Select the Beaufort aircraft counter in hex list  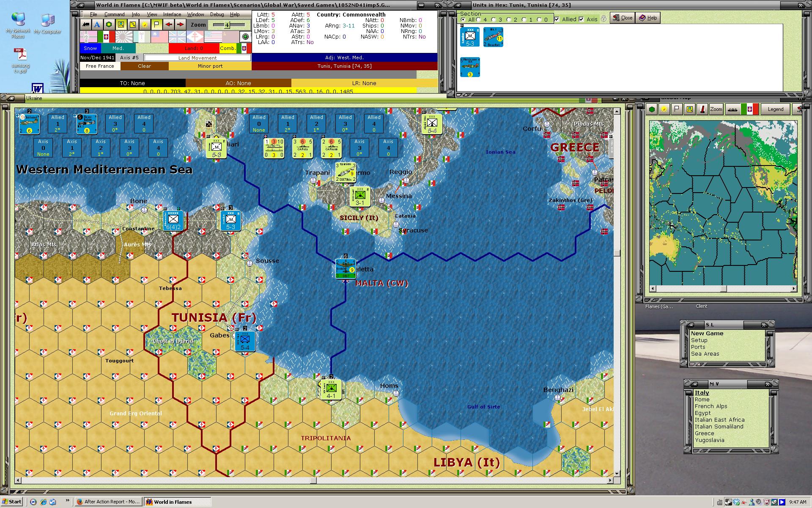[x=493, y=37]
